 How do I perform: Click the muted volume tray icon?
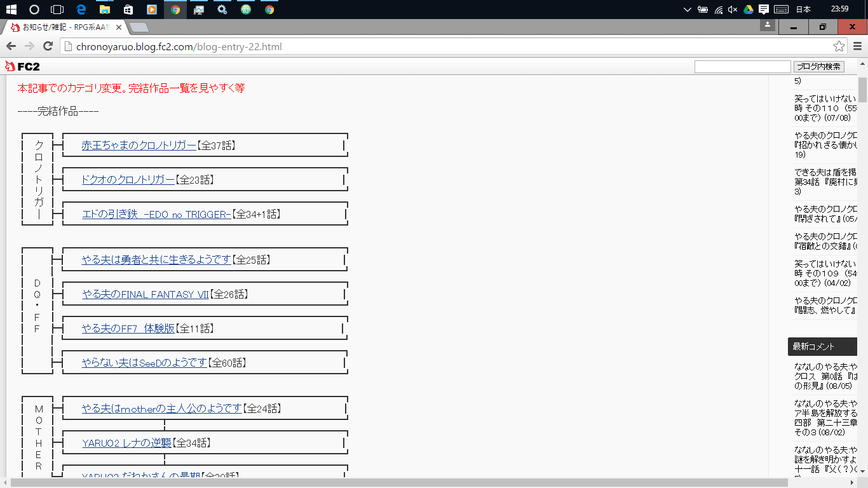[733, 10]
